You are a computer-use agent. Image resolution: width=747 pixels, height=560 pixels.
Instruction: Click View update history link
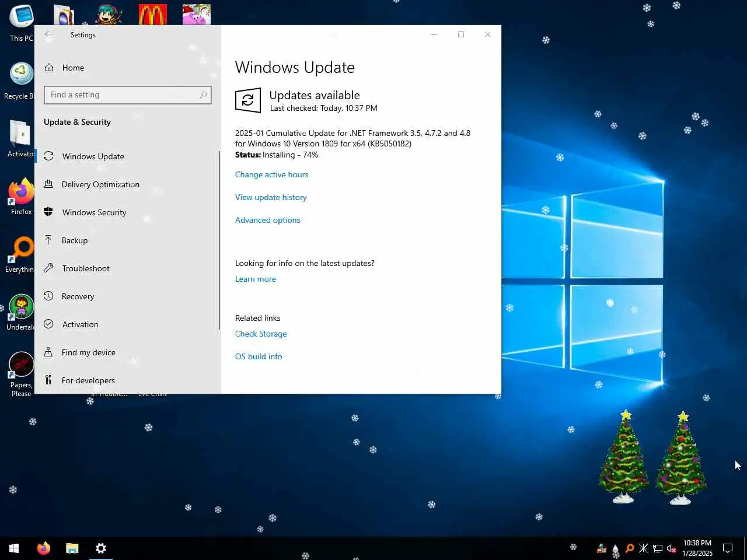pyautogui.click(x=271, y=197)
